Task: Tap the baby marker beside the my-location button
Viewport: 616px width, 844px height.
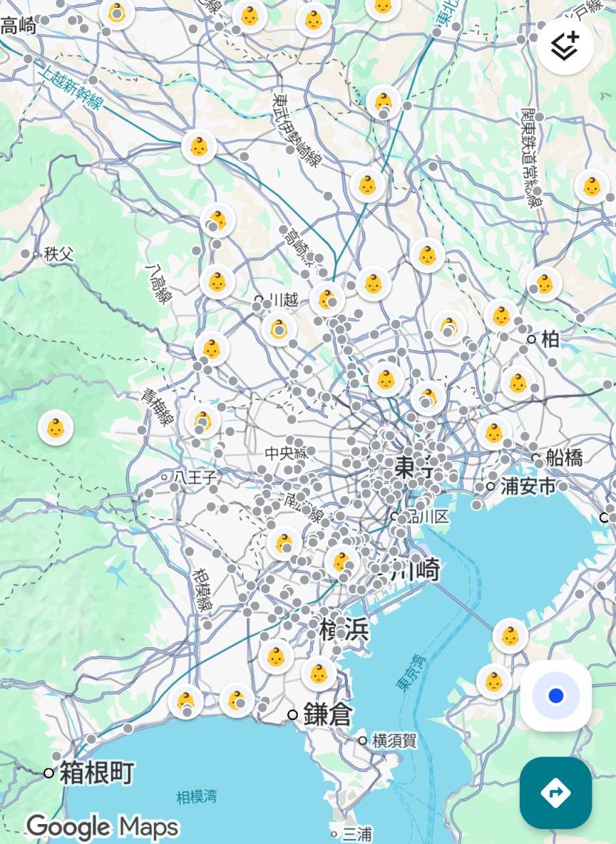Action: coord(494,682)
